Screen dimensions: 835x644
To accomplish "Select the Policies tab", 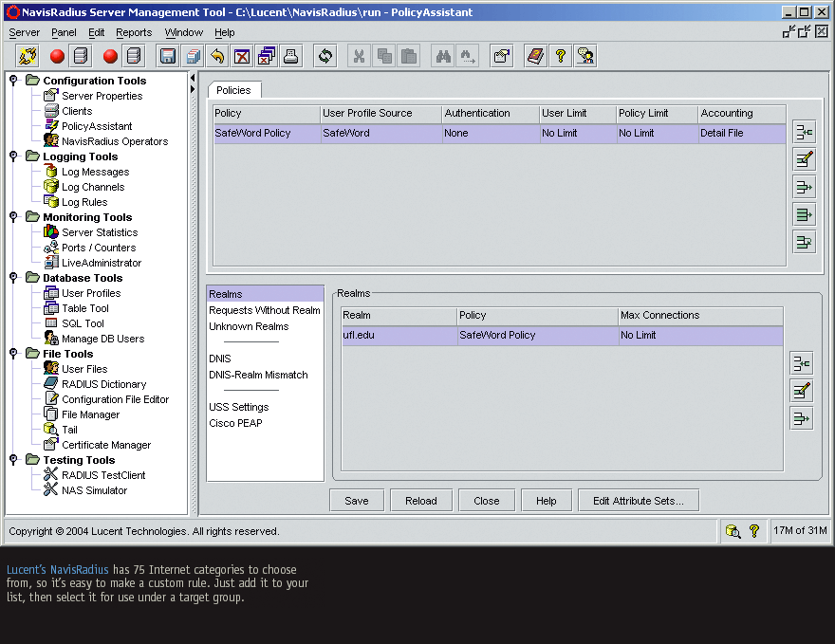I will pyautogui.click(x=234, y=90).
